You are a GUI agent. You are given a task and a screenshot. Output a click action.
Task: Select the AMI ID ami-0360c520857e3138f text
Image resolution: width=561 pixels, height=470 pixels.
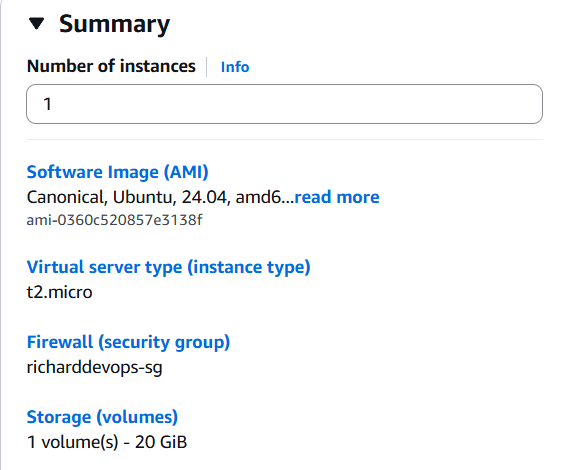pyautogui.click(x=114, y=220)
